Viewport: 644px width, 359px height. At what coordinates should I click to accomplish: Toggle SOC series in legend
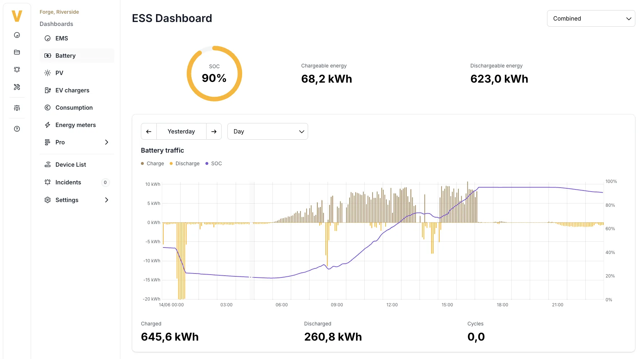pyautogui.click(x=214, y=163)
